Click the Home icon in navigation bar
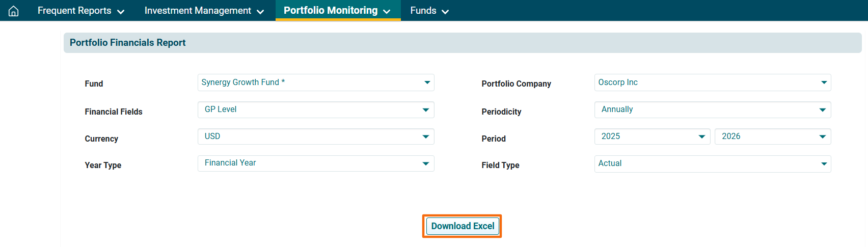 [14, 11]
